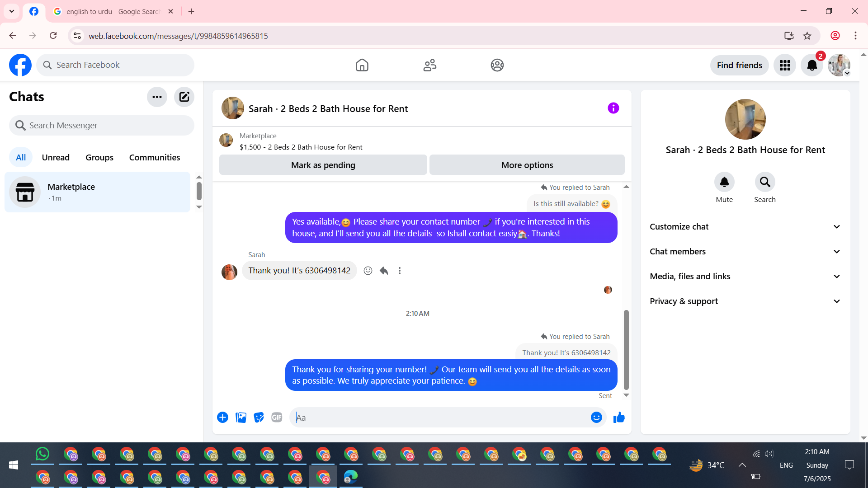Choose a sticker from composer bar
The height and width of the screenshot is (488, 868).
click(259, 418)
